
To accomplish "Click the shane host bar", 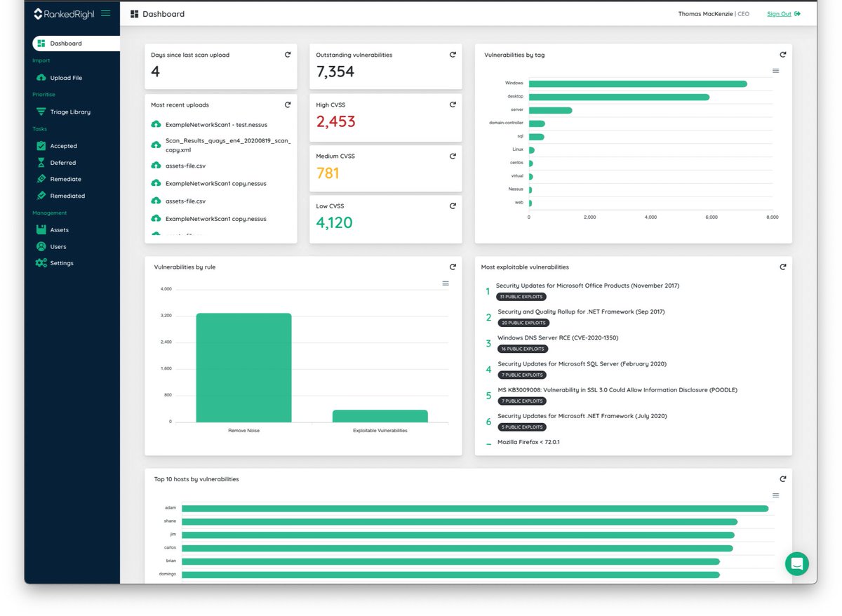I will point(460,521).
